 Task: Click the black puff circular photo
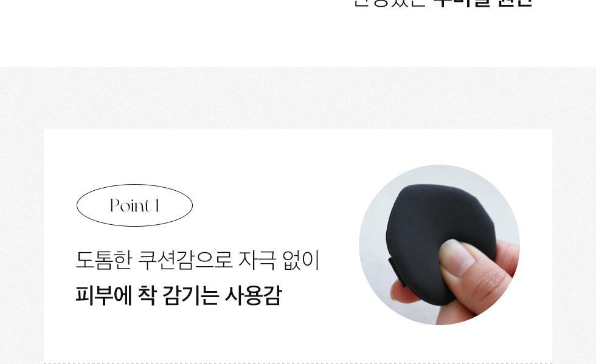(439, 245)
